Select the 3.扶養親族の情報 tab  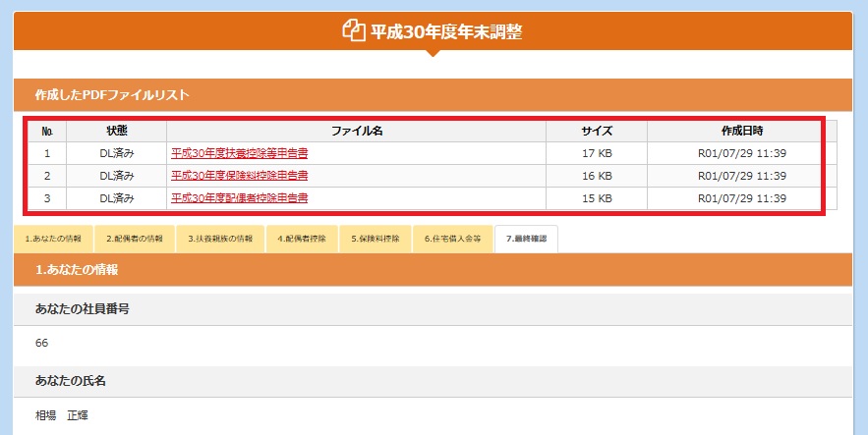click(x=221, y=239)
